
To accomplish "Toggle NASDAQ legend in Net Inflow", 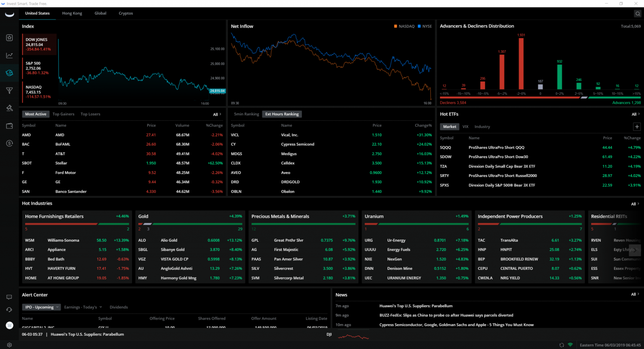I will 404,26.
